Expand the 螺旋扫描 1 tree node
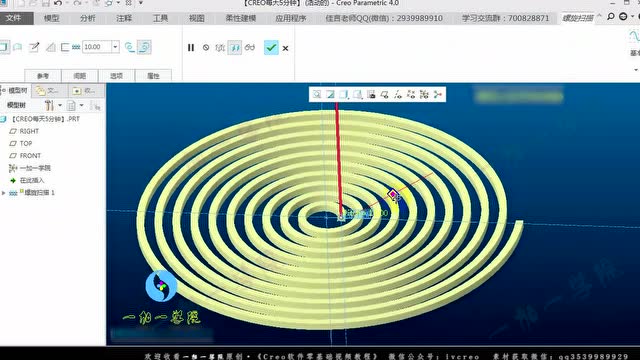Image resolution: width=640 pixels, height=360 pixels. coord(4,193)
